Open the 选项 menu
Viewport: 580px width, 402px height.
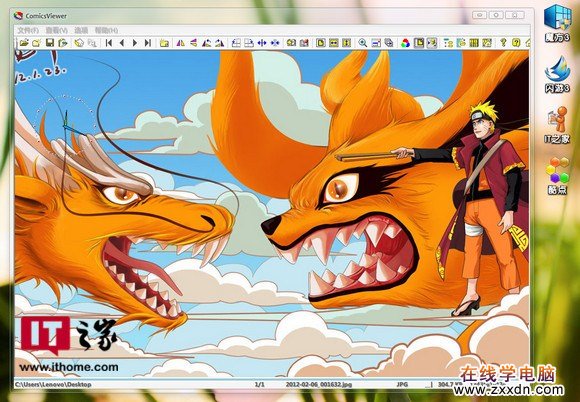(81, 30)
